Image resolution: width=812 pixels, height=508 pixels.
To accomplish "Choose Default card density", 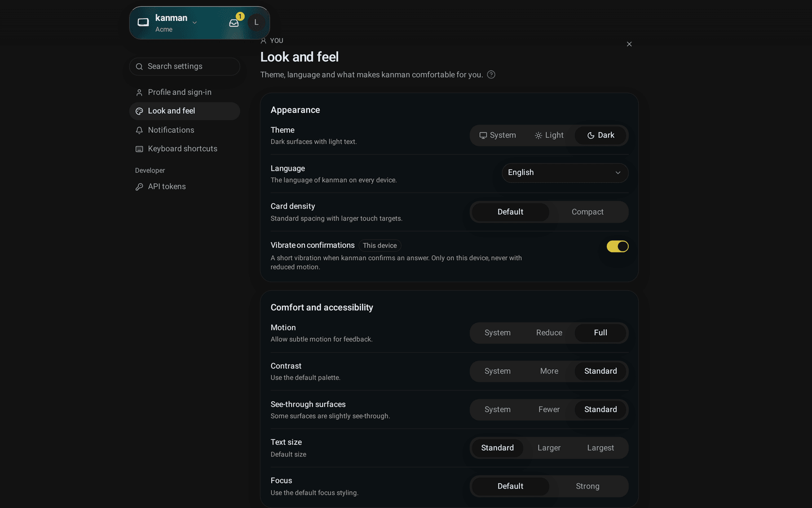I will point(510,212).
